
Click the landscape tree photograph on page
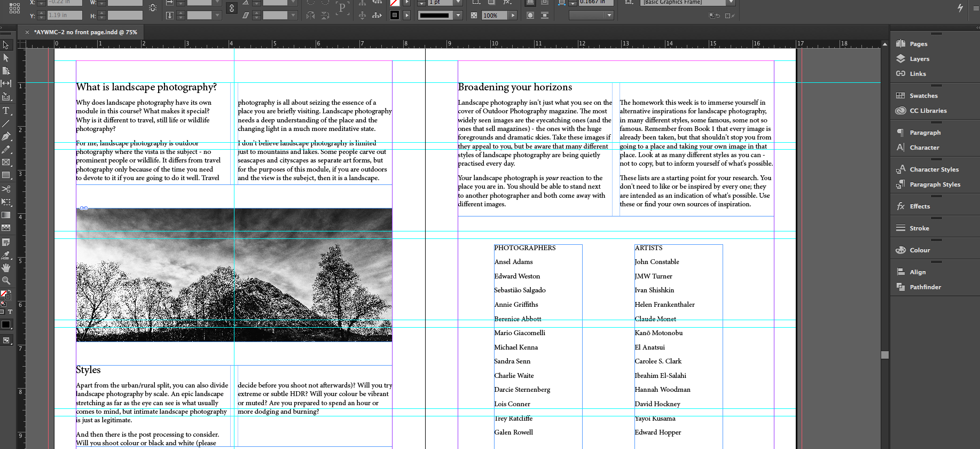point(234,275)
